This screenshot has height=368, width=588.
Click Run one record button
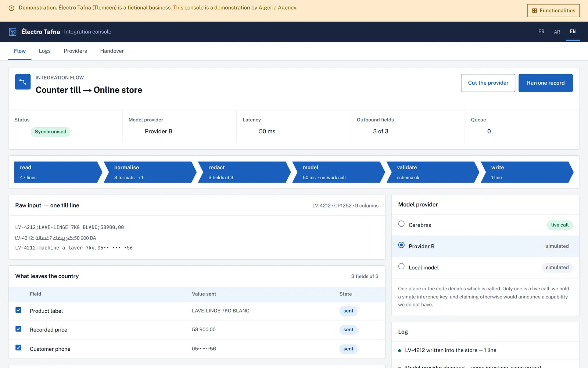tap(546, 83)
